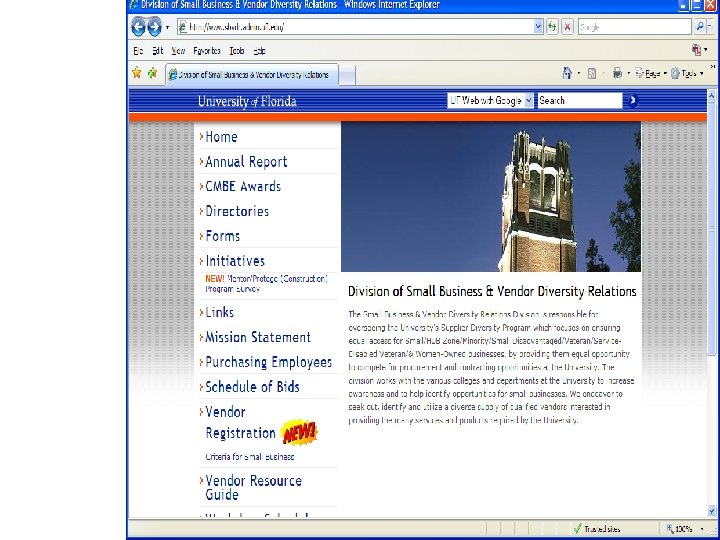The width and height of the screenshot is (720, 540).
Task: Go forward with the Forward arrow button
Action: (x=154, y=27)
